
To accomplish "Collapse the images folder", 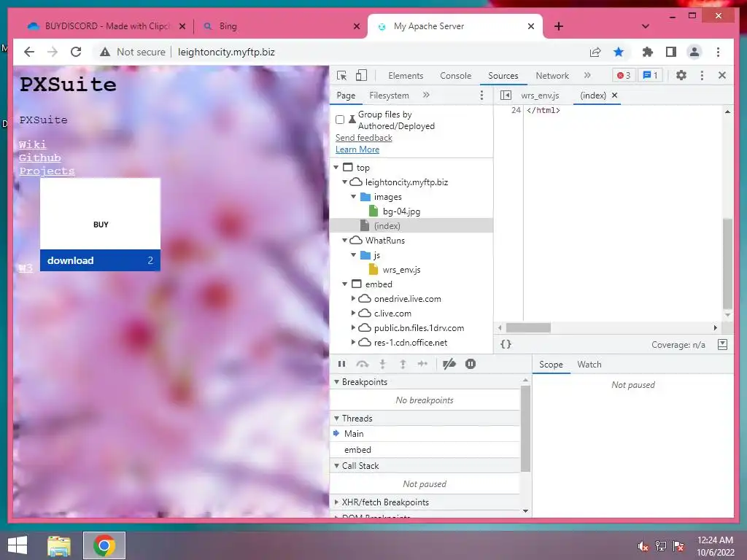I will coord(354,197).
